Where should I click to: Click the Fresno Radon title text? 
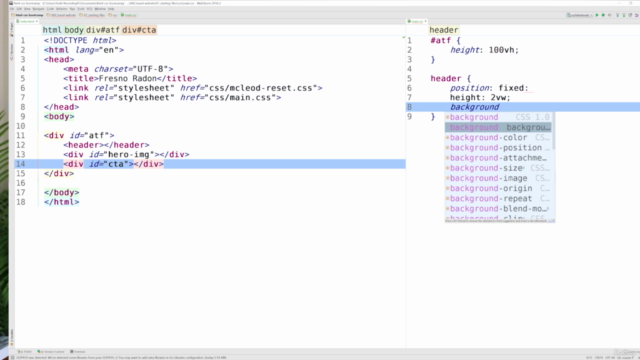(x=128, y=78)
